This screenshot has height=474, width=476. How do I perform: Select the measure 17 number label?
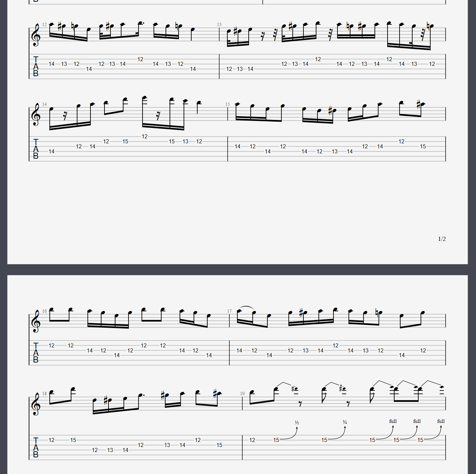coord(229,311)
